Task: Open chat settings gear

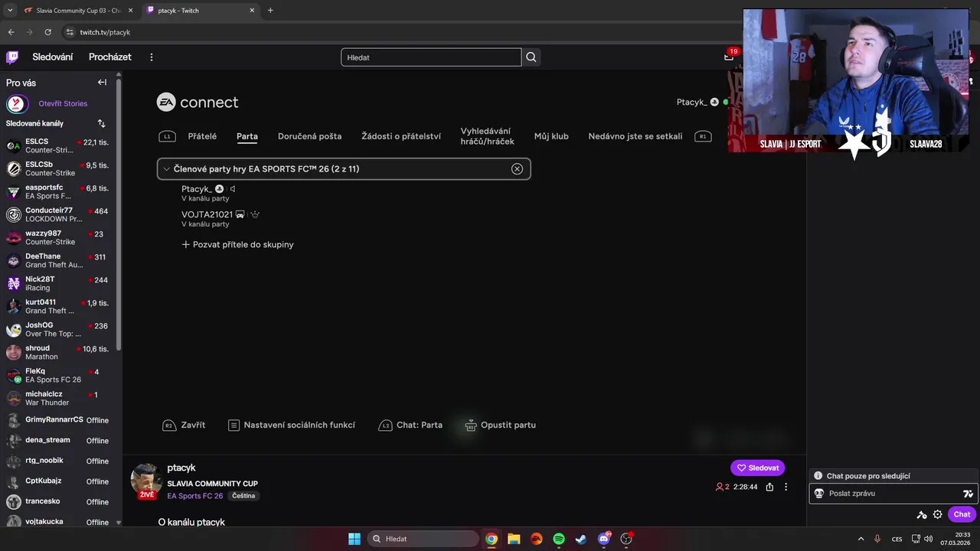Action: pos(937,514)
